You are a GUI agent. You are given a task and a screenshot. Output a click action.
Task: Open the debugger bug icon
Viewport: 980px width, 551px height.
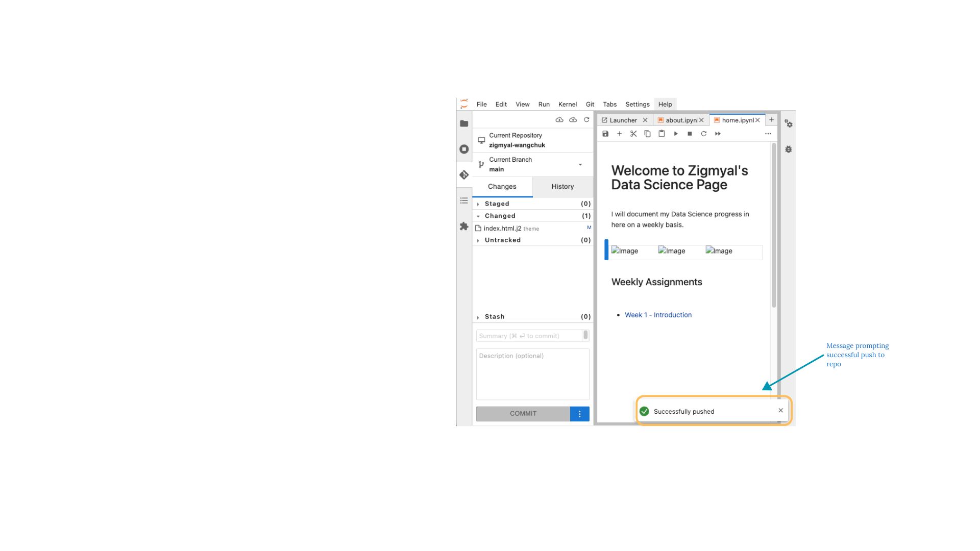click(789, 149)
